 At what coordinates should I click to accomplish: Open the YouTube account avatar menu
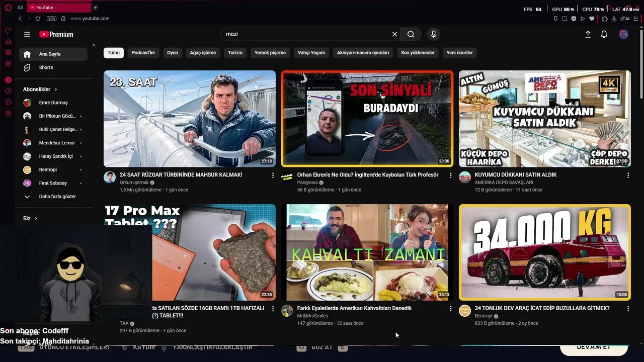(x=623, y=34)
